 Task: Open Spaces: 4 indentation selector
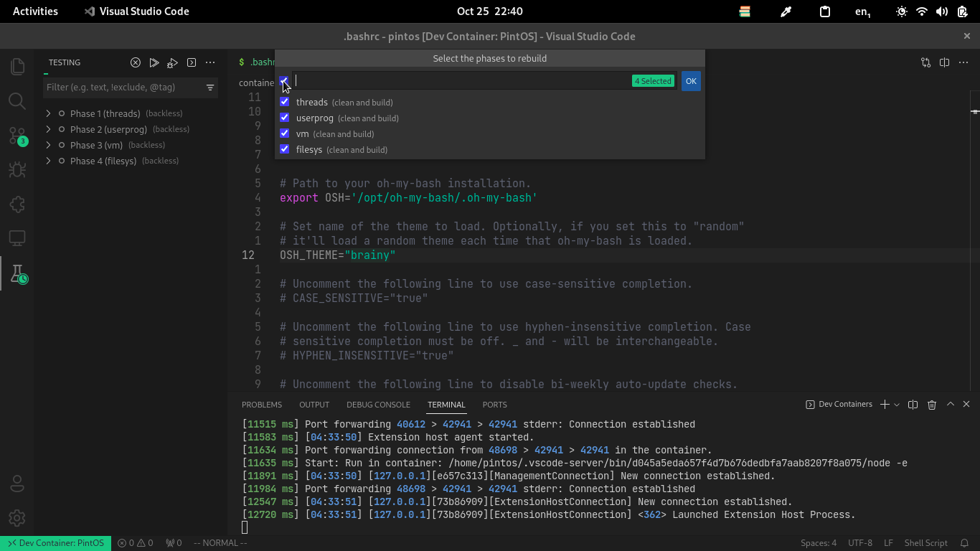click(819, 543)
